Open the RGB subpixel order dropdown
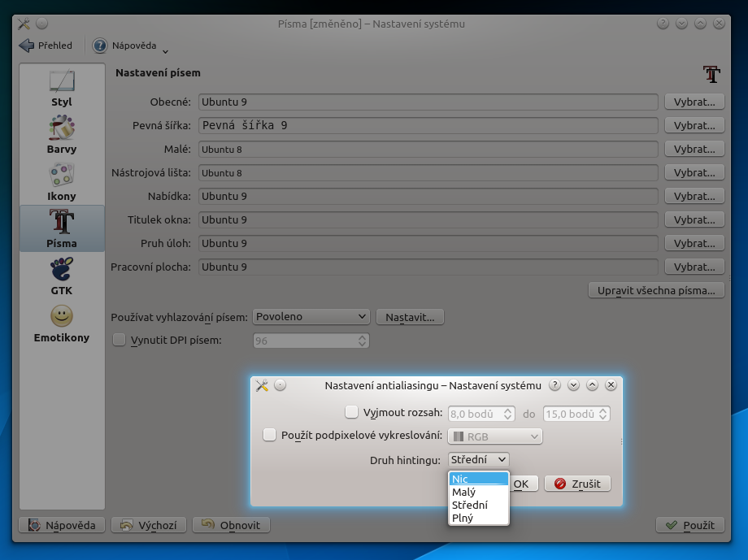The image size is (748, 560). pos(495,436)
